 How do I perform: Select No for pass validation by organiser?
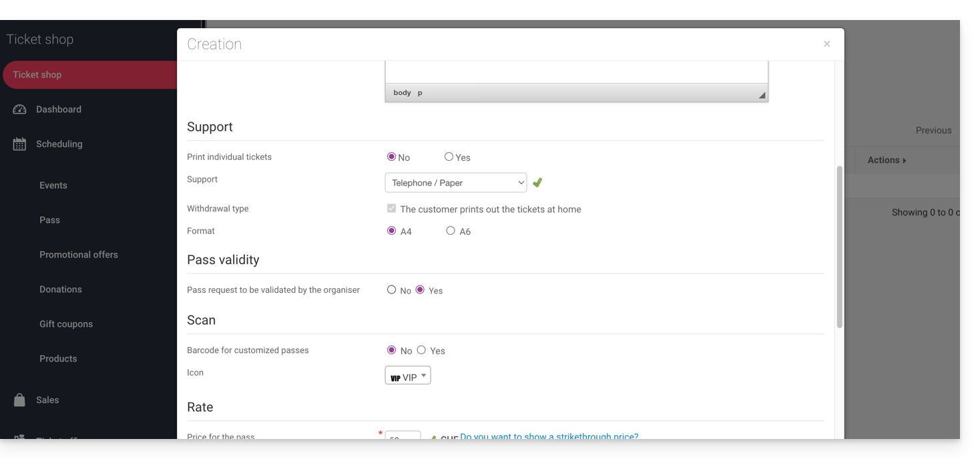click(x=391, y=290)
